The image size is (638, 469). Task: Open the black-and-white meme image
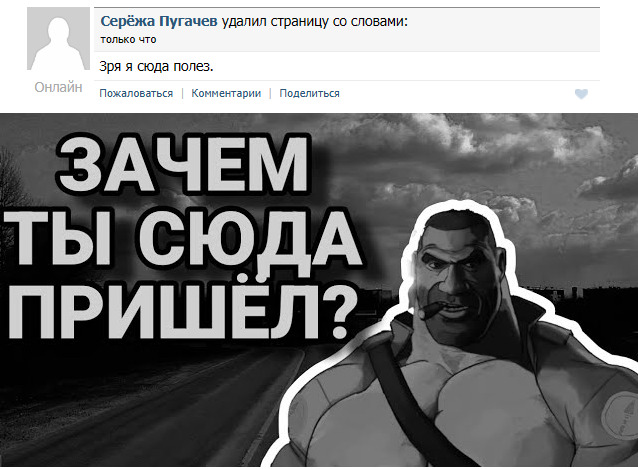(319, 290)
